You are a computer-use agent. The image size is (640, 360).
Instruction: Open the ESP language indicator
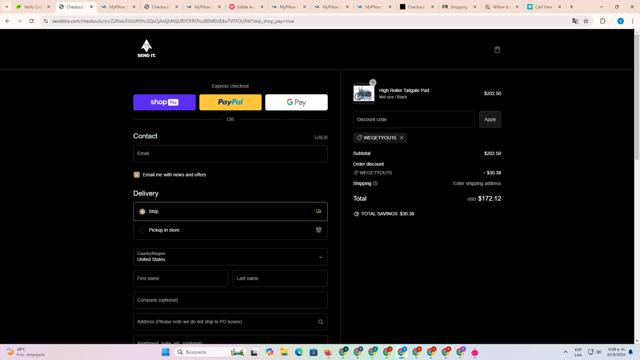(578, 352)
